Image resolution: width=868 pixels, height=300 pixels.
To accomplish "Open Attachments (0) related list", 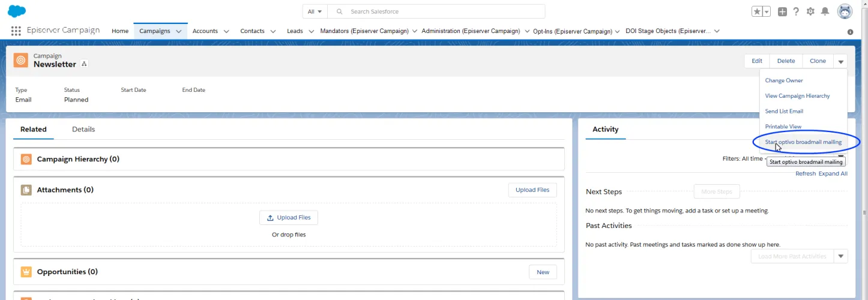I will coord(65,190).
